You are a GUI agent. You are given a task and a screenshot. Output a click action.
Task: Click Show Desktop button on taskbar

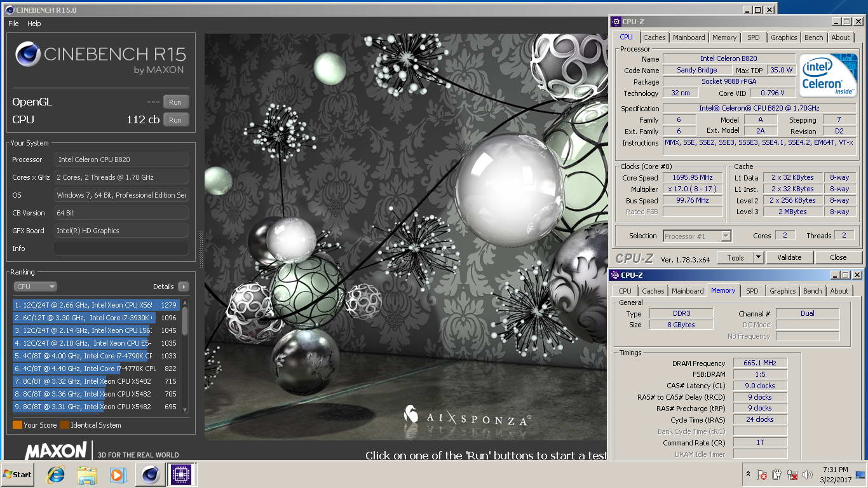862,475
